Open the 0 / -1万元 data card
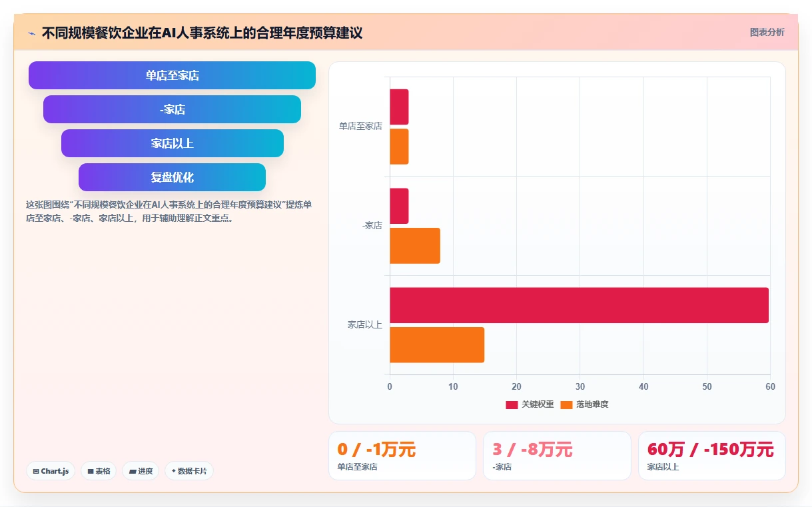The height and width of the screenshot is (507, 812). (x=402, y=456)
